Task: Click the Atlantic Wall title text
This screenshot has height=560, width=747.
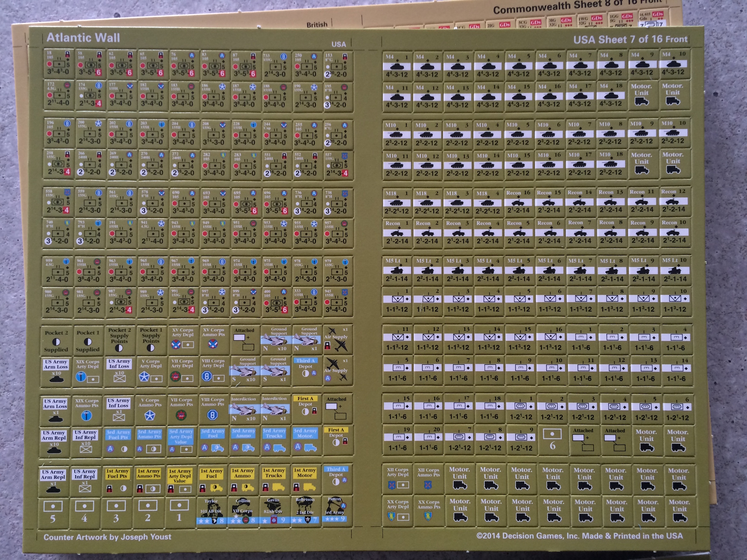Action: point(83,38)
